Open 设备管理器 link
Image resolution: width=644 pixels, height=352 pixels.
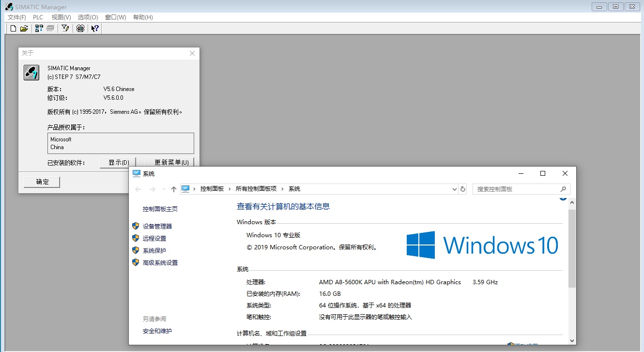(x=157, y=226)
